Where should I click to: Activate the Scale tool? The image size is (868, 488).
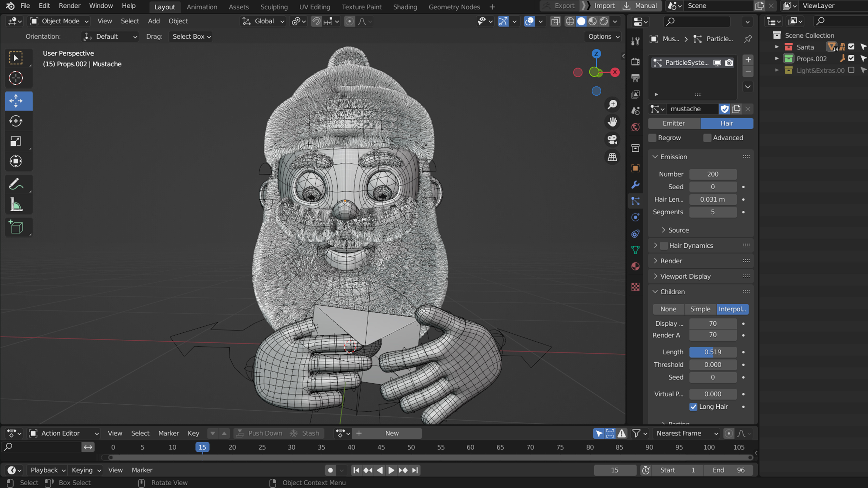[16, 141]
